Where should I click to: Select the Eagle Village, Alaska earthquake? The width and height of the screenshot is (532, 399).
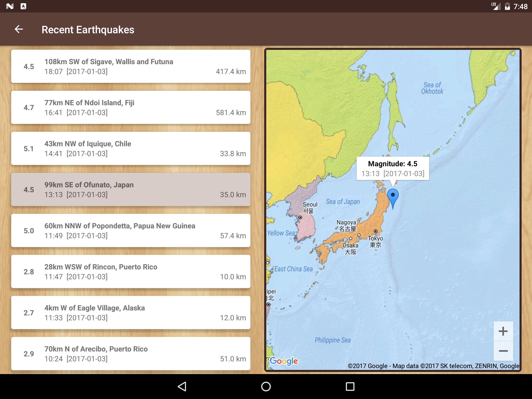[x=131, y=312]
